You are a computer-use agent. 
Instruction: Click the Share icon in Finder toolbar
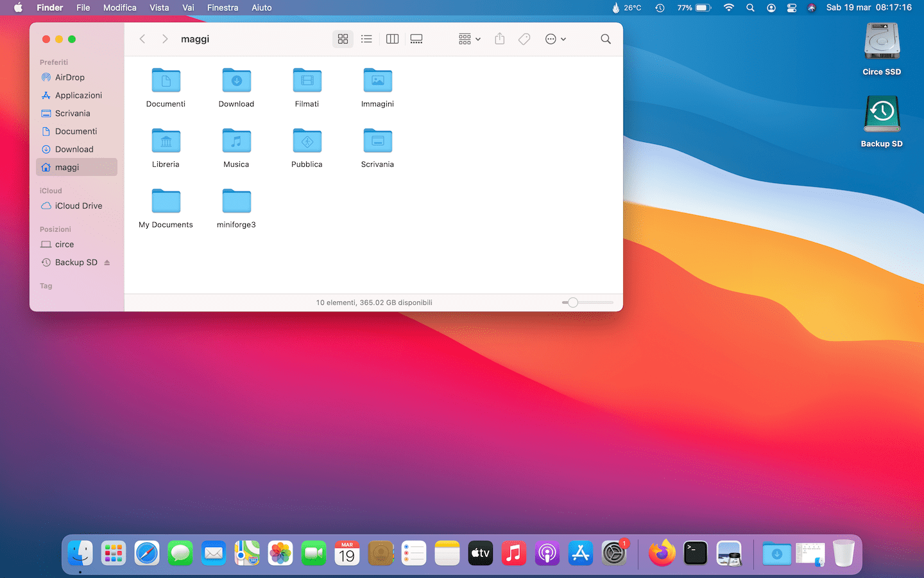[500, 39]
